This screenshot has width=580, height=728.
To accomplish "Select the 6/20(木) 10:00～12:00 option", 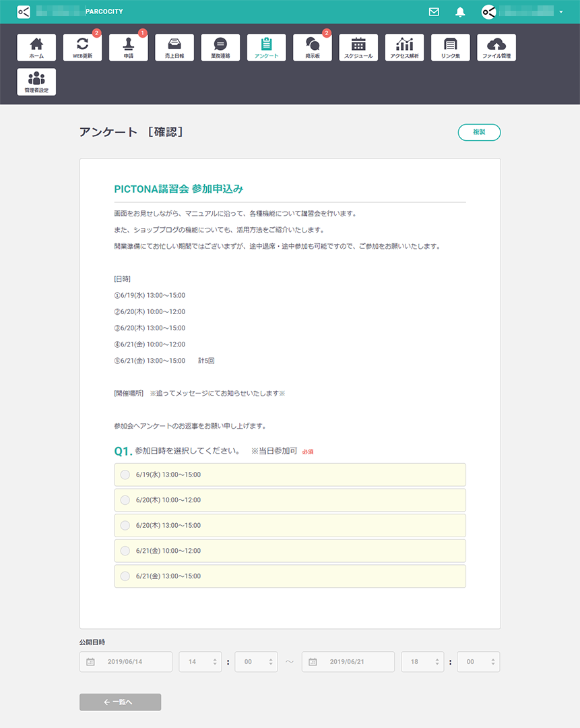I will 125,500.
